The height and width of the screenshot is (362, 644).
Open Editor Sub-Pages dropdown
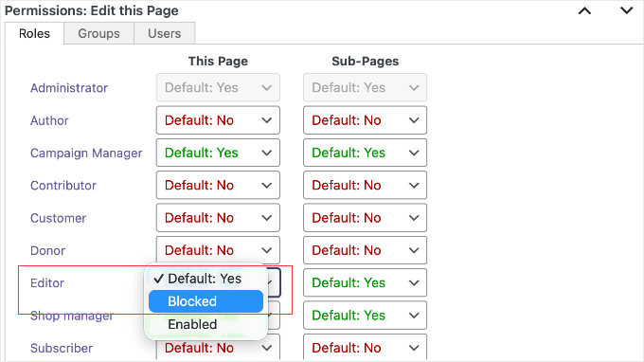[x=365, y=282]
